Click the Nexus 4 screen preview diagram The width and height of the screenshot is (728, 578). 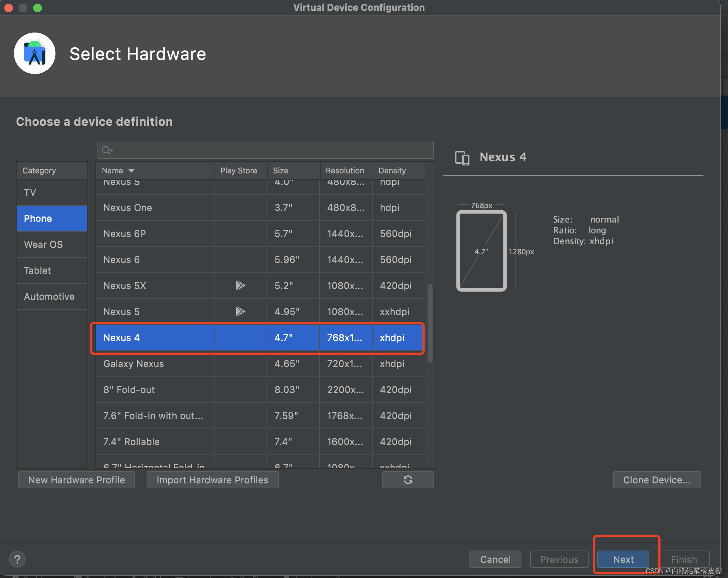tap(481, 251)
